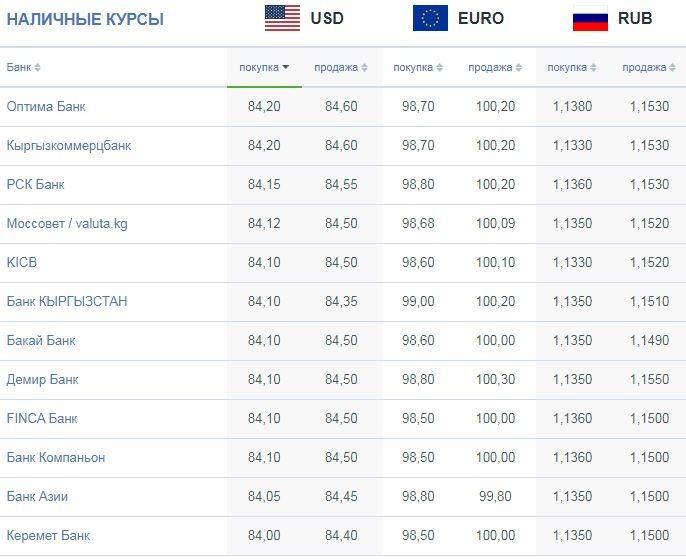
Task: Sort by Банк column arrows
Action: pos(38,67)
